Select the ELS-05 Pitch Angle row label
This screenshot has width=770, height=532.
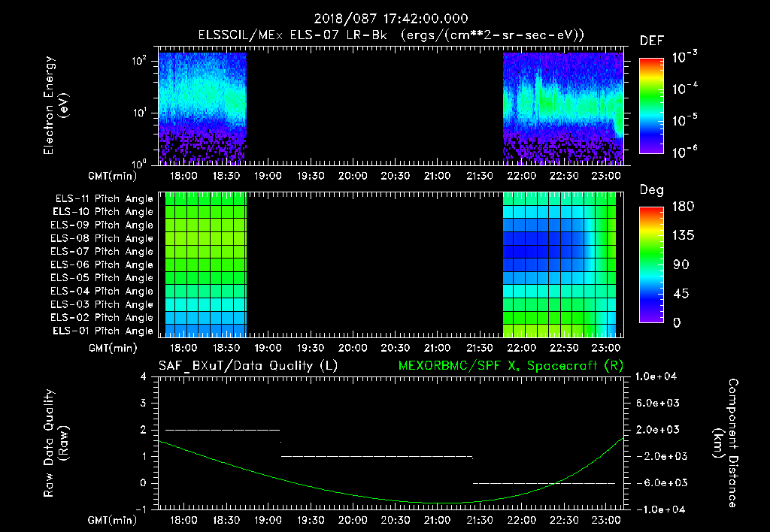coord(102,278)
